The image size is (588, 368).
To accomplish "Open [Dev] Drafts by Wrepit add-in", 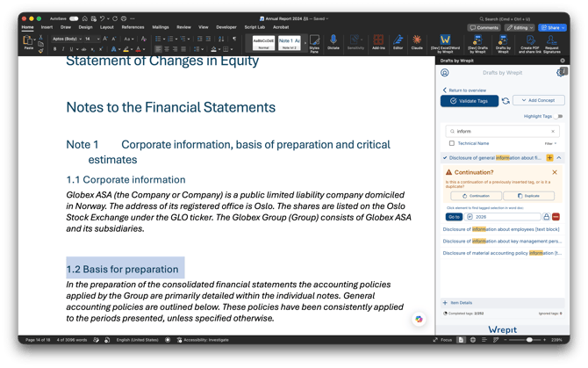I will click(x=477, y=44).
